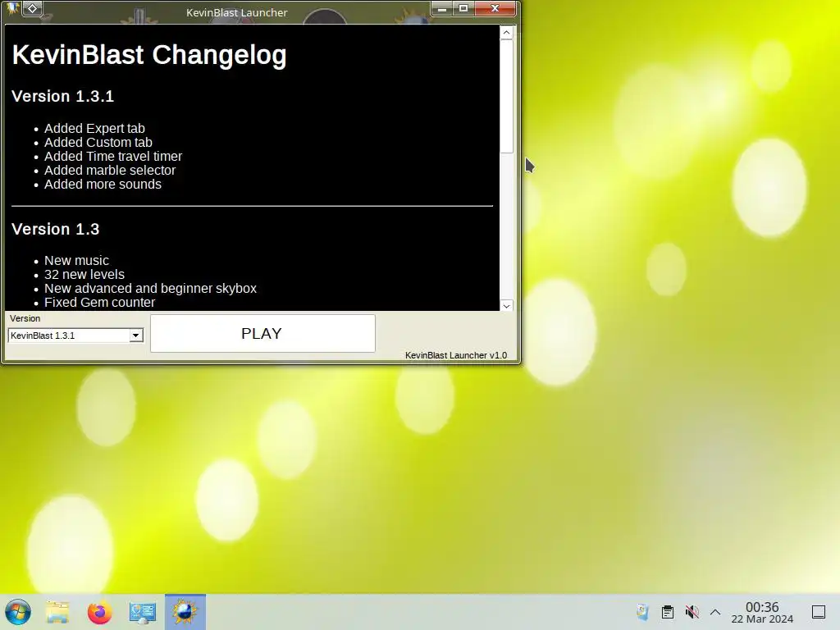Click the 'Added more sounds' entry
This screenshot has height=630, width=840.
coord(103,185)
